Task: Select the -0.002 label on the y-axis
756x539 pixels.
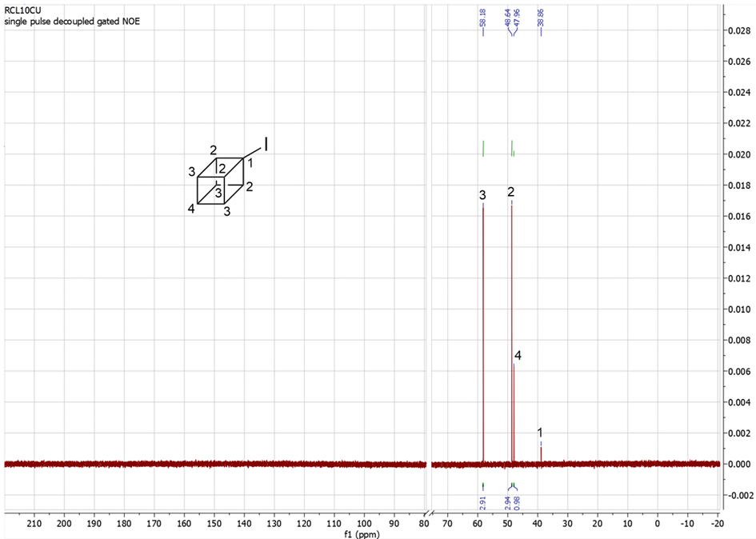Action: click(737, 495)
